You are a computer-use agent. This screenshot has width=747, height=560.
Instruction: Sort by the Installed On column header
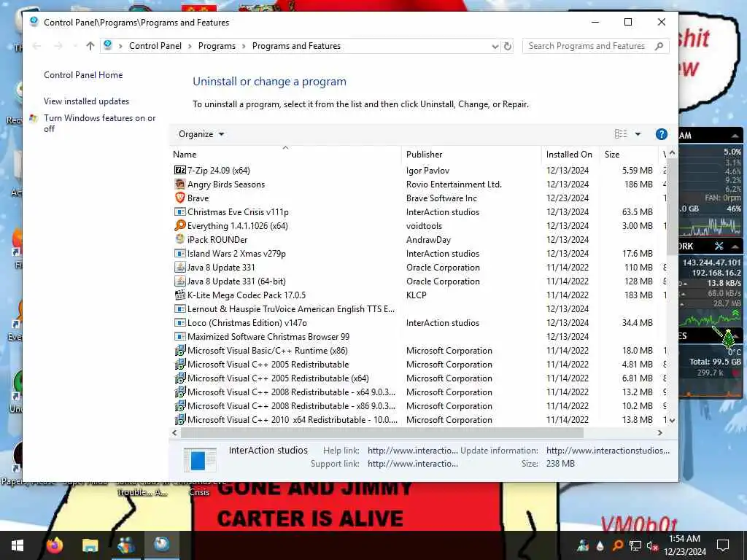click(x=570, y=155)
